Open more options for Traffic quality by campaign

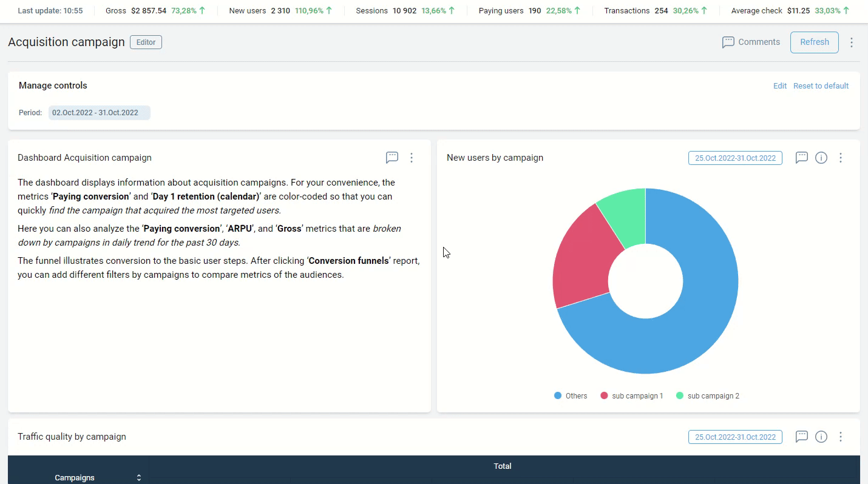[x=841, y=437]
